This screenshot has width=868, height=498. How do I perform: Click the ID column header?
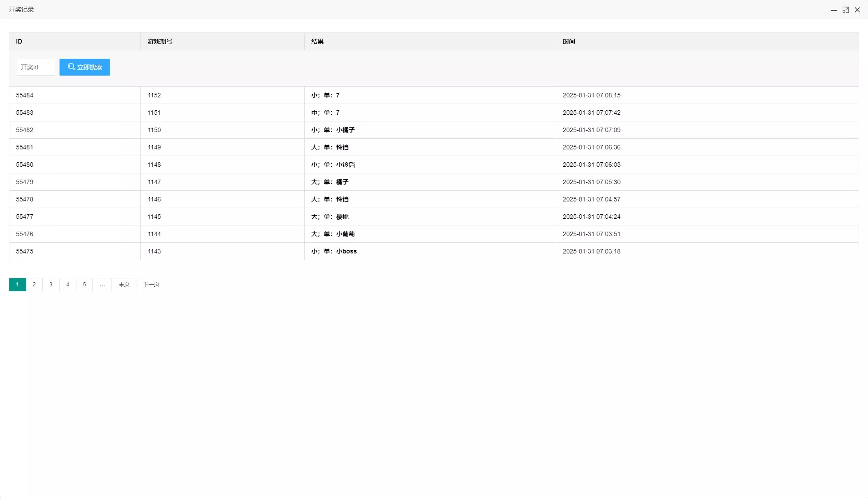click(x=19, y=41)
